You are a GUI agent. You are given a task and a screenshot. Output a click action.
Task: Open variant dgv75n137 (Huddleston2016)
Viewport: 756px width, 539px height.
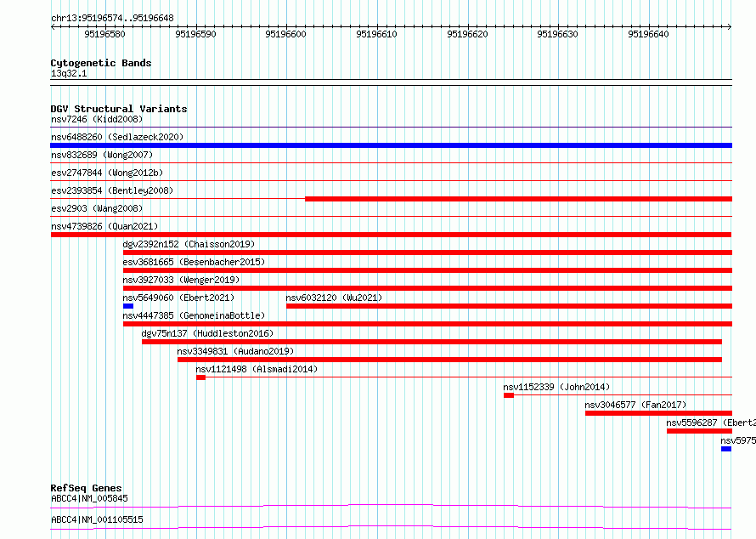point(207,333)
